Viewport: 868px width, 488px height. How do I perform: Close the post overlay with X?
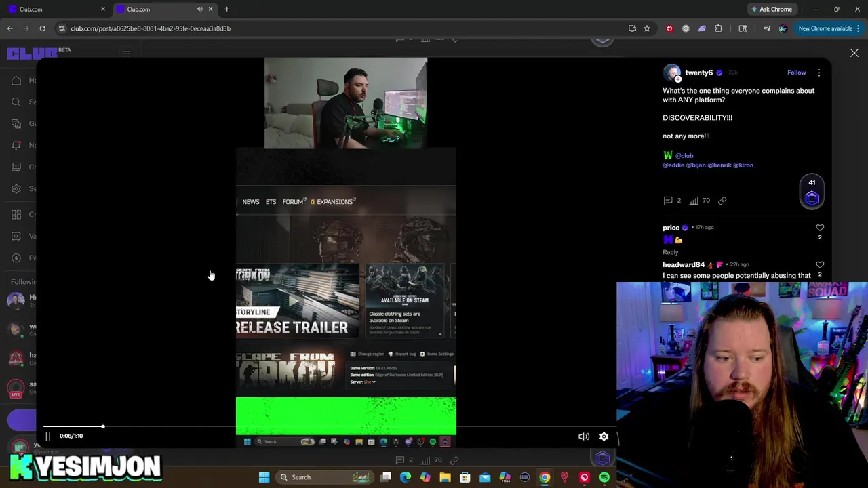click(854, 53)
